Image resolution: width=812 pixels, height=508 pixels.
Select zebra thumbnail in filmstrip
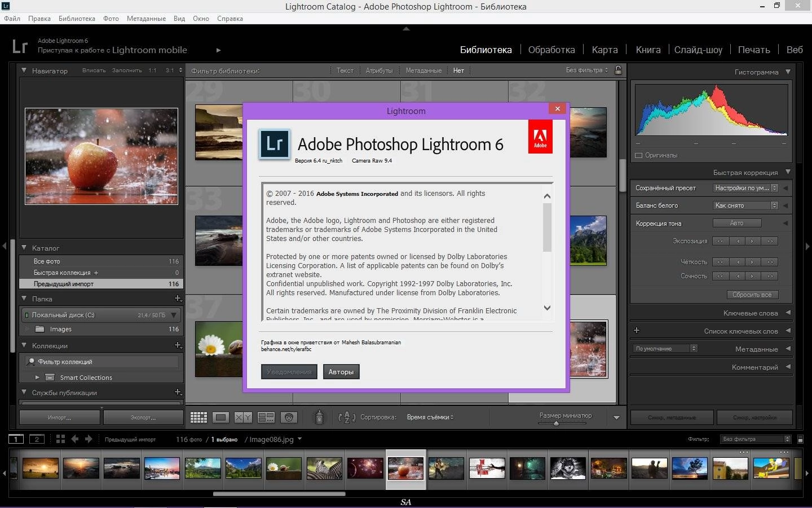pos(324,468)
